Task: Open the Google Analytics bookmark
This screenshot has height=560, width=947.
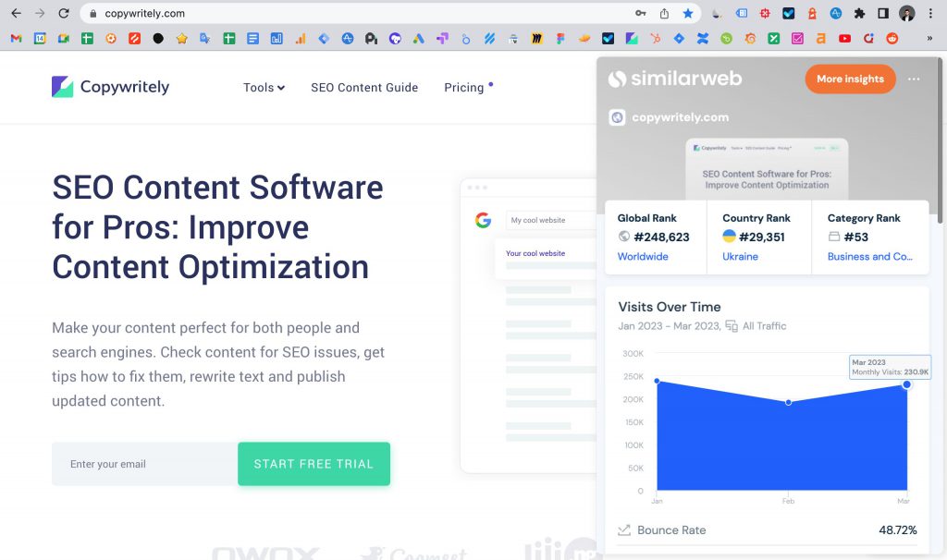Action: [301, 39]
